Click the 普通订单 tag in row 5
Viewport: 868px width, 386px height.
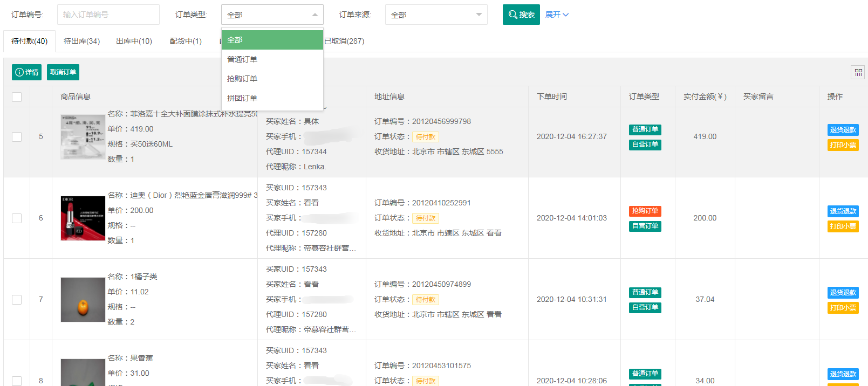645,129
